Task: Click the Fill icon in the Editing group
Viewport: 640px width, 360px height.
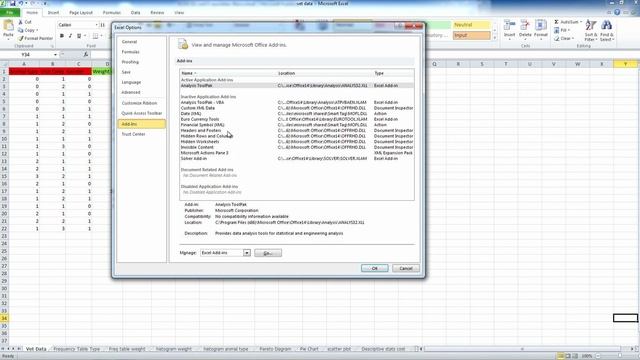Action: (556, 30)
